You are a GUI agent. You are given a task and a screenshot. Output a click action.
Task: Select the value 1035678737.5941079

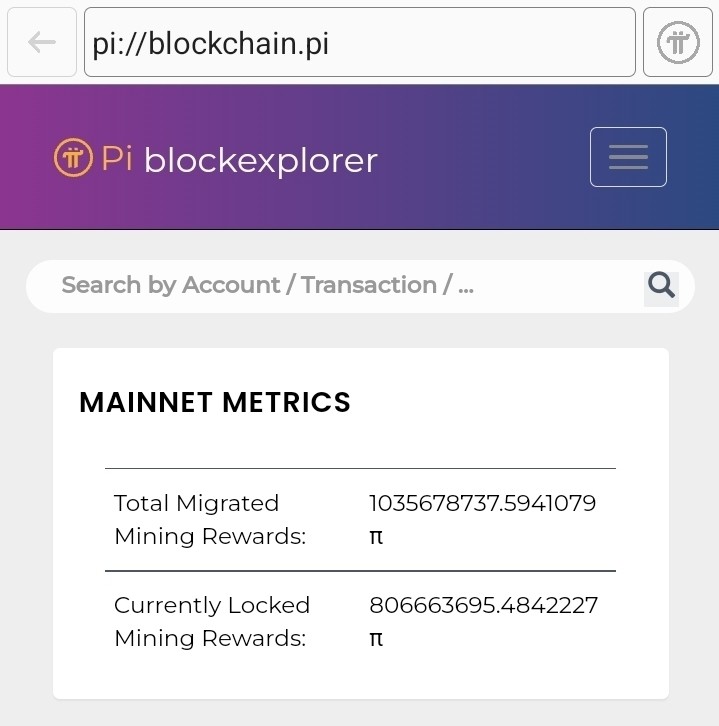coord(482,503)
